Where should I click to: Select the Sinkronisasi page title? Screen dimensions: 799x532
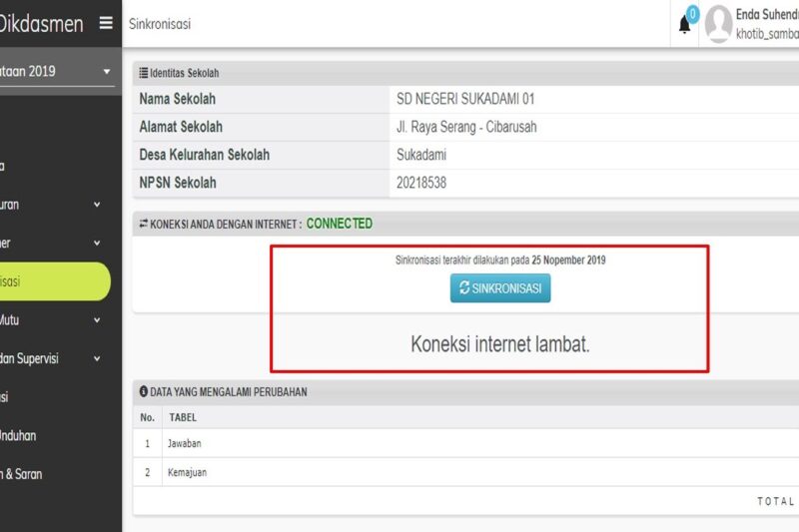160,24
